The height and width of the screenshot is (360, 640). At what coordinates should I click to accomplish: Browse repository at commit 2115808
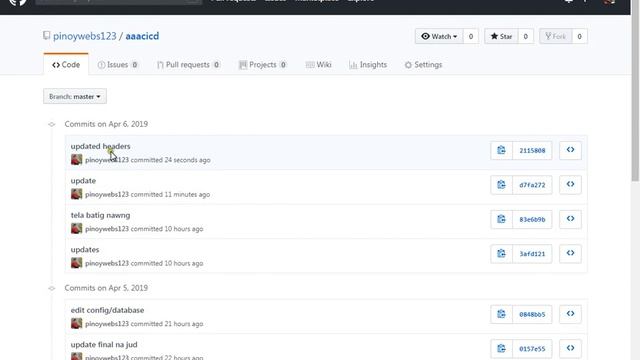pos(570,150)
